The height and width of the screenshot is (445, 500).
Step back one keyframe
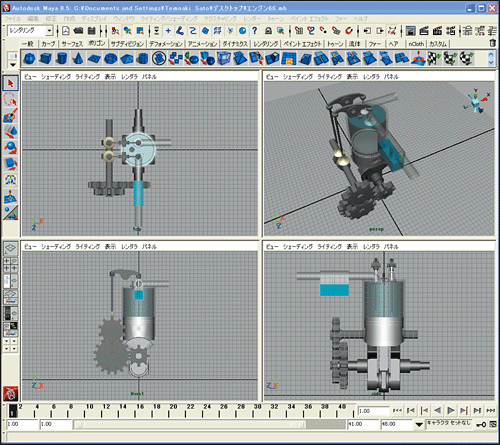(x=424, y=410)
